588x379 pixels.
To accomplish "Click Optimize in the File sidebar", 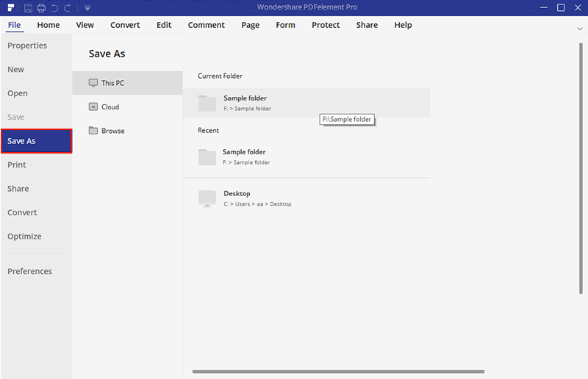I will pyautogui.click(x=24, y=237).
